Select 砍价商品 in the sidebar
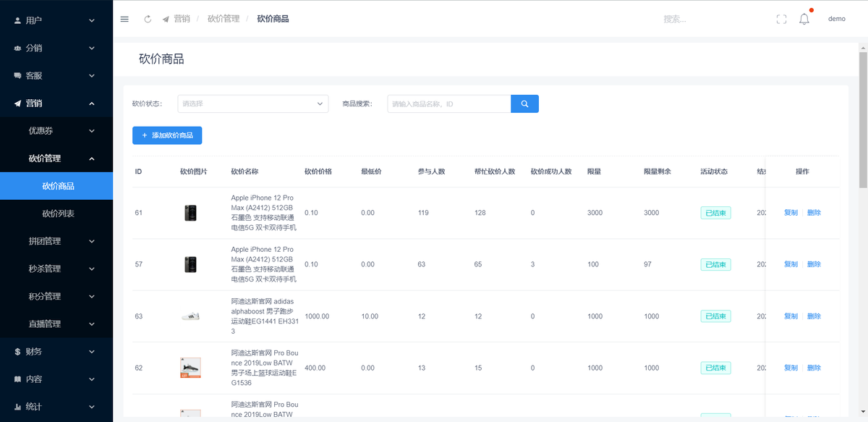 click(56, 186)
